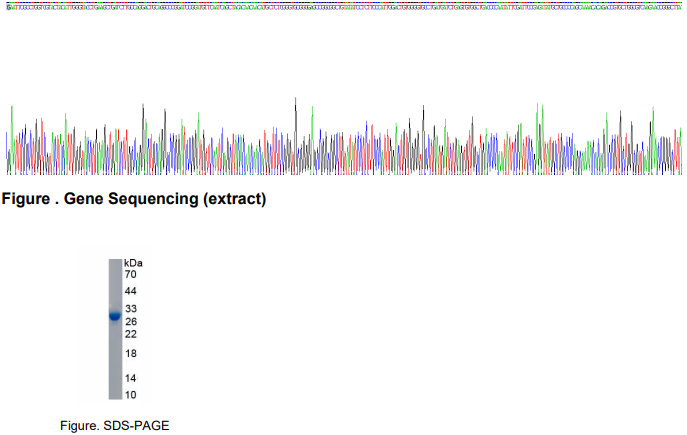Select the 26 kDa marker label

131,322
